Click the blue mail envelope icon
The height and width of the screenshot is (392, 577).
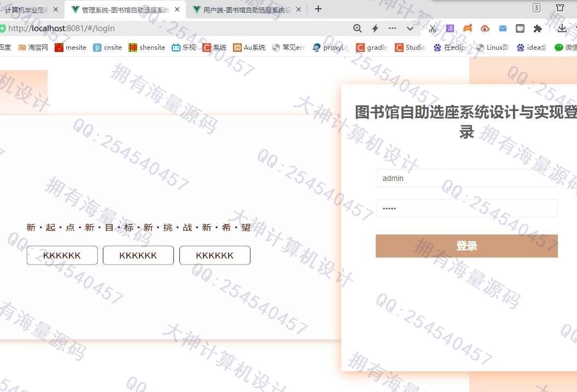[503, 28]
